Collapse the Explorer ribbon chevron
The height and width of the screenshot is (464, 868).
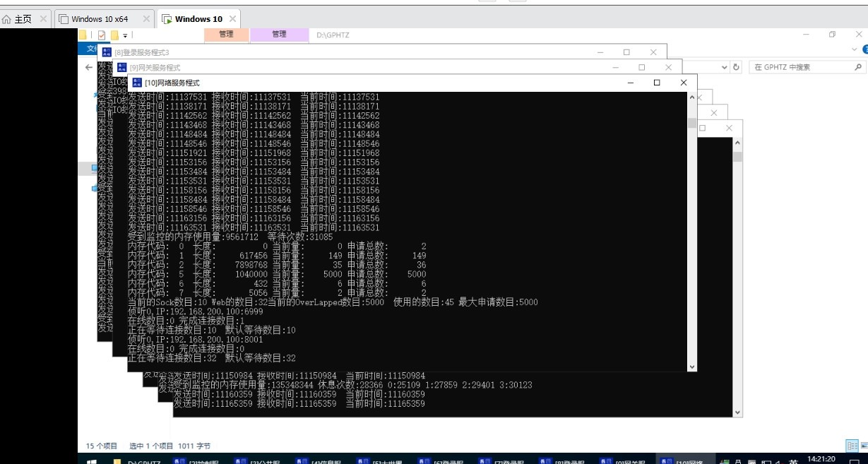(855, 49)
